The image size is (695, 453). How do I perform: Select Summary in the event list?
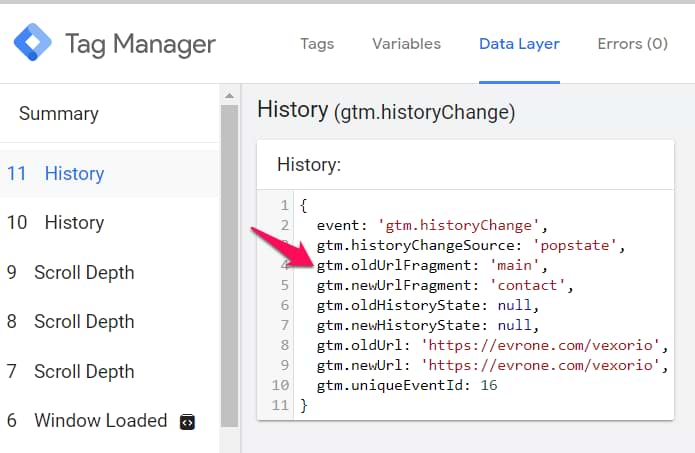click(59, 114)
